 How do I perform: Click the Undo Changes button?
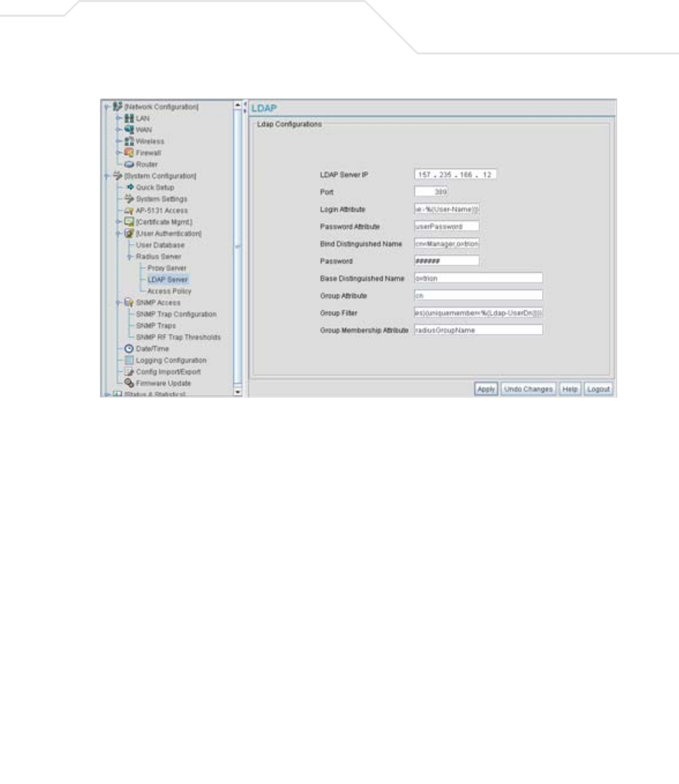point(529,389)
